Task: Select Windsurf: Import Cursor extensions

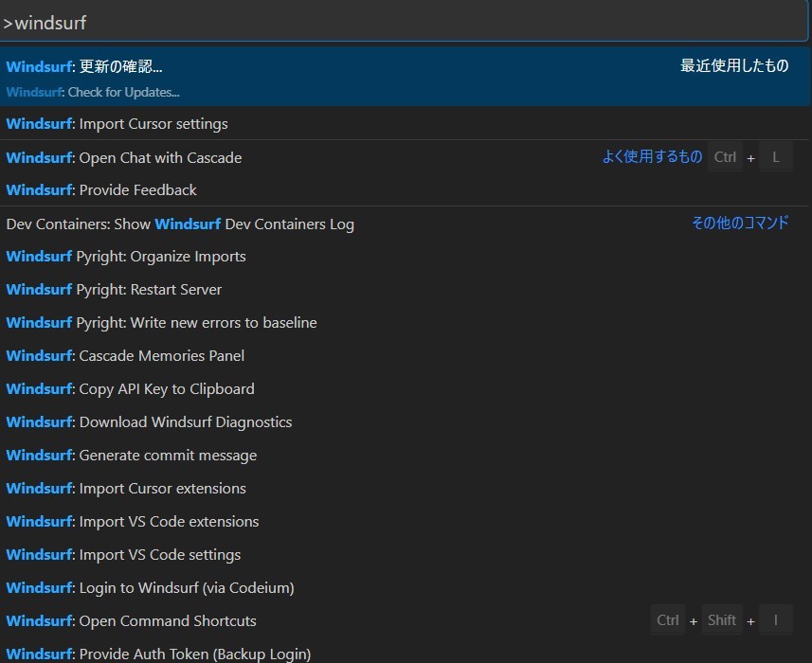Action: [405, 489]
